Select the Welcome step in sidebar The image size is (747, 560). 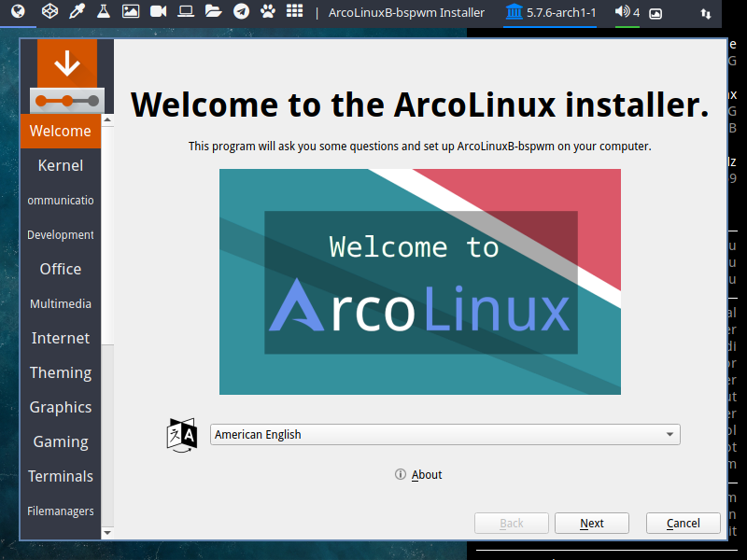(x=61, y=131)
